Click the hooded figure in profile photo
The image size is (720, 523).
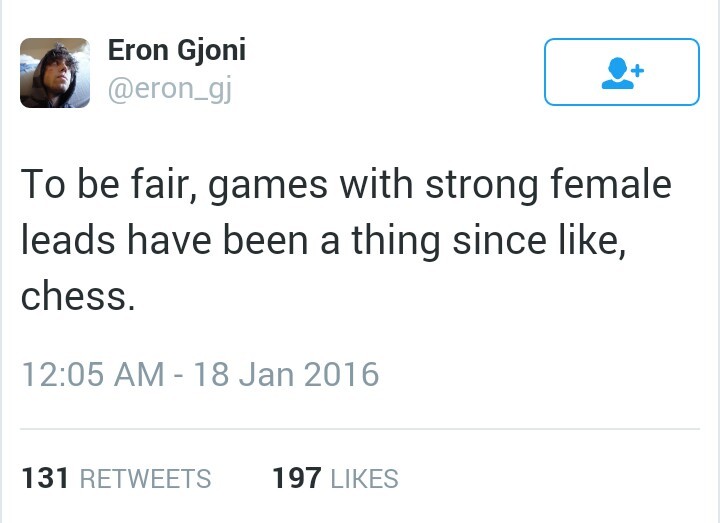(50, 75)
